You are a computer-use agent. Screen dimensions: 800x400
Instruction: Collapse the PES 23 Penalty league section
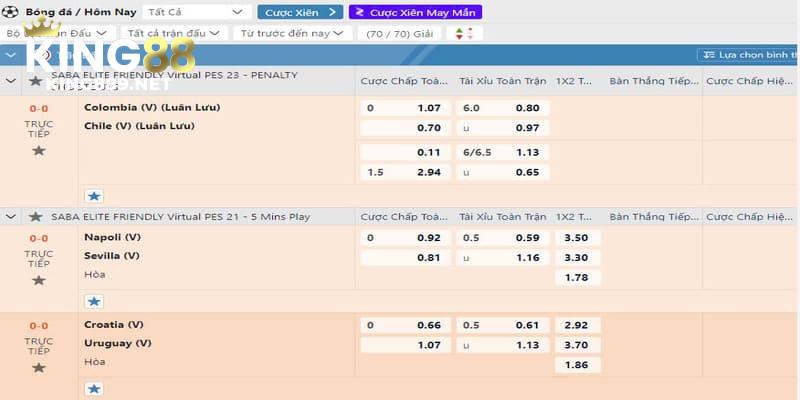click(x=11, y=81)
